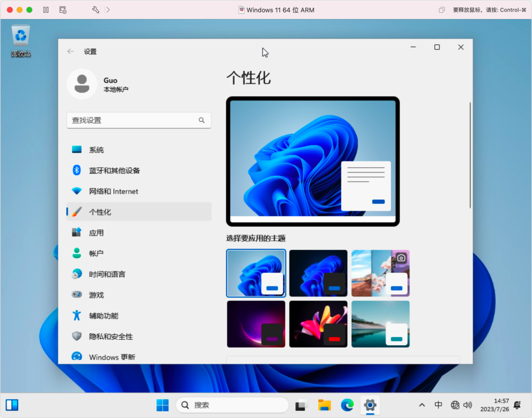Maximize the Settings window
The image size is (532, 418).
click(437, 47)
